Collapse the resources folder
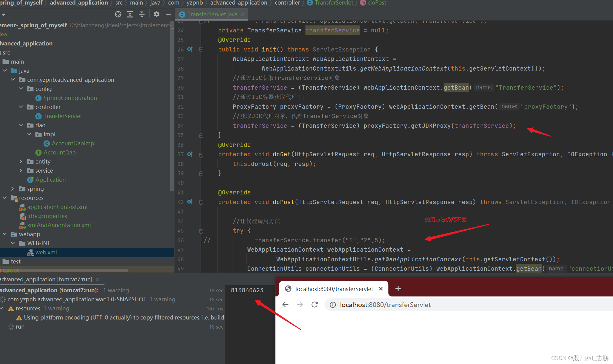 click(5, 198)
